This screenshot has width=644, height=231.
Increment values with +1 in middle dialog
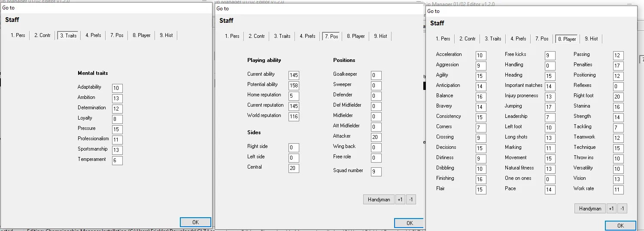400,200
